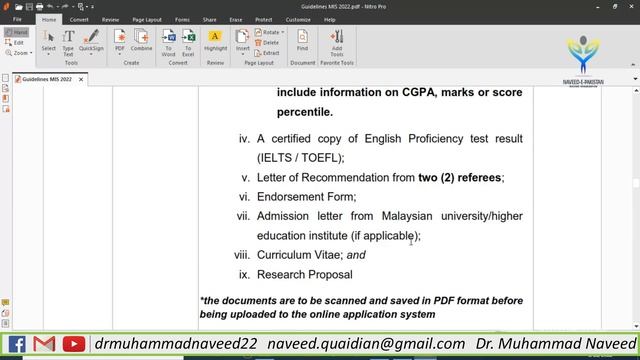This screenshot has width=640, height=360.
Task: Expand the PDF create dropdown arrow
Action: (120, 54)
